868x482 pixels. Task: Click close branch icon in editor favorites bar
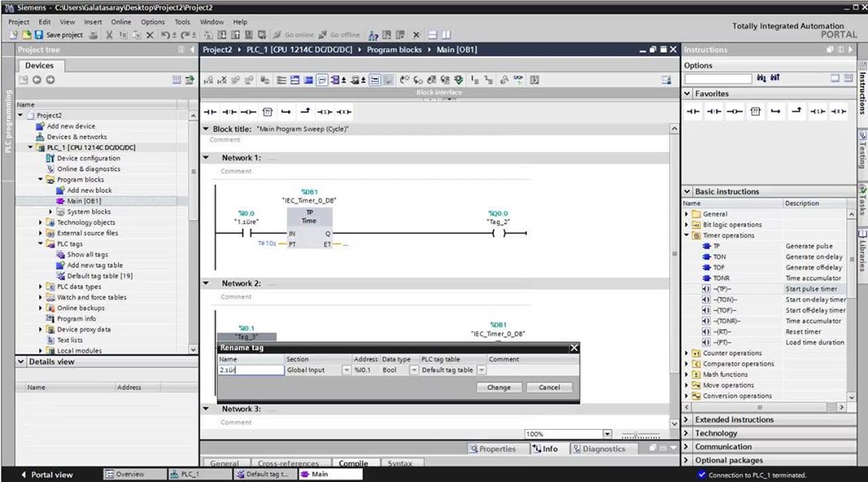(x=305, y=112)
